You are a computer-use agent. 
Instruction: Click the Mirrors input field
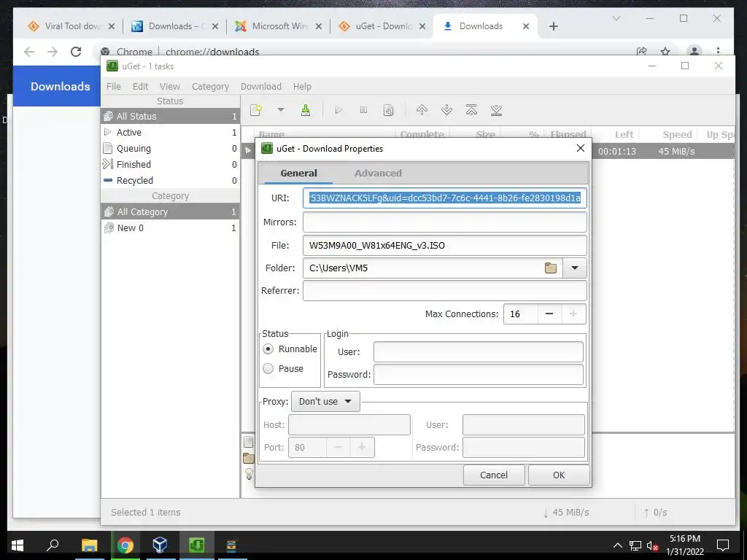444,222
